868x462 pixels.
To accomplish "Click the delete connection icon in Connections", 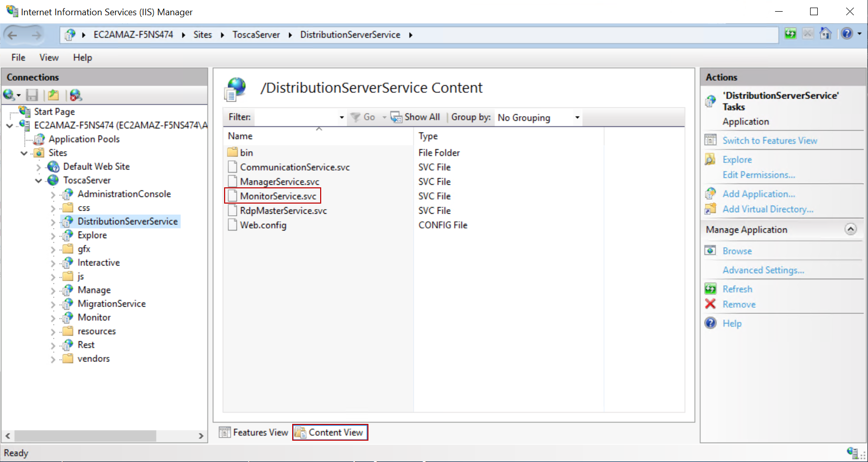I will point(76,95).
